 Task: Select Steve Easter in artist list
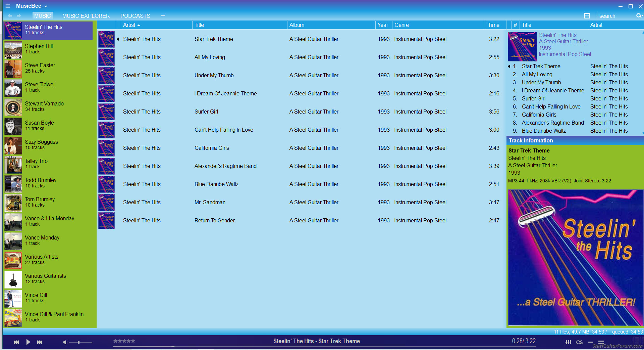tap(49, 69)
